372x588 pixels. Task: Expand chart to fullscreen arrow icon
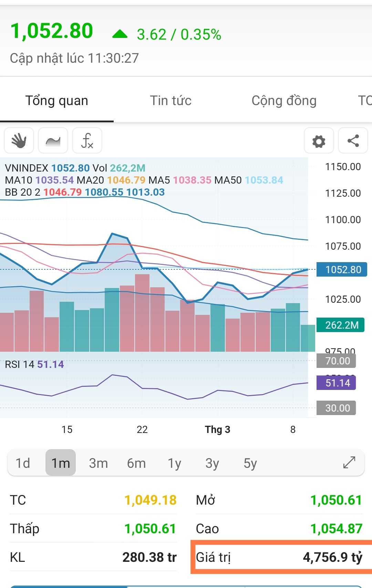(349, 463)
